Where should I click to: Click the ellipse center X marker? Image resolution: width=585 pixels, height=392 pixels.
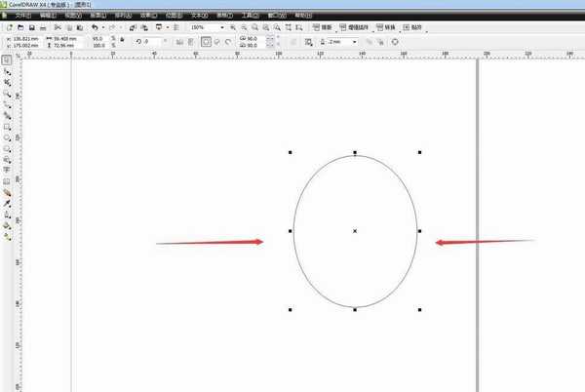click(x=355, y=231)
